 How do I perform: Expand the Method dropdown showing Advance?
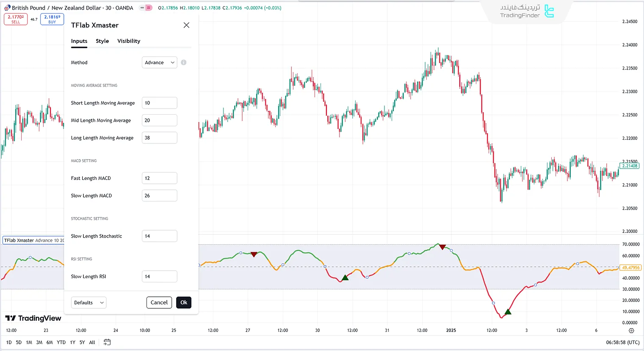(159, 63)
